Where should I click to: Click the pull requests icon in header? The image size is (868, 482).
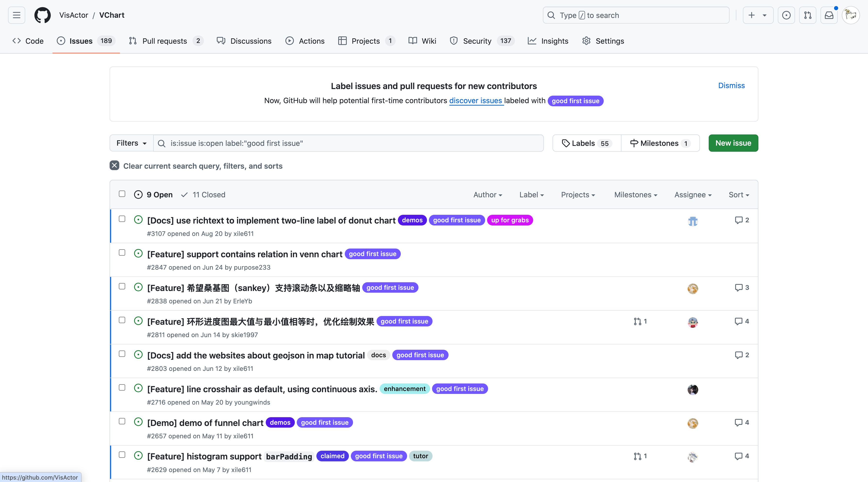coord(808,15)
